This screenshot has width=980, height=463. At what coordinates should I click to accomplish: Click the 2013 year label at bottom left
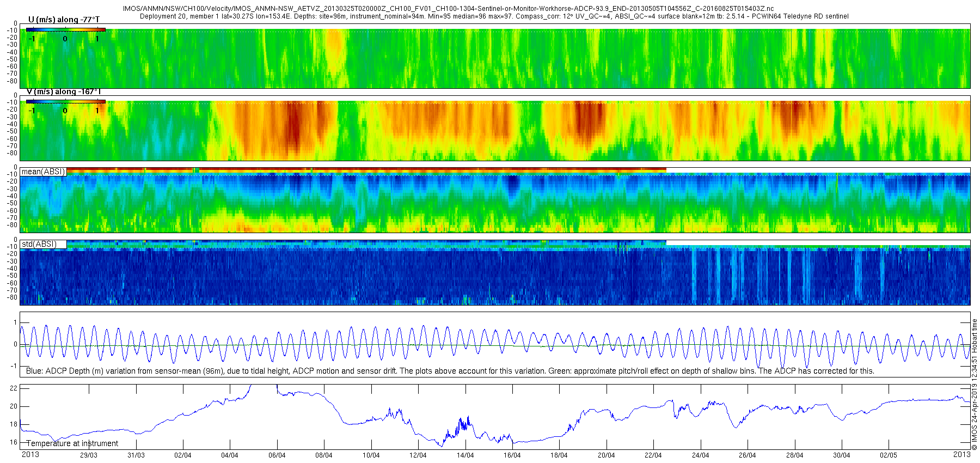coord(30,454)
